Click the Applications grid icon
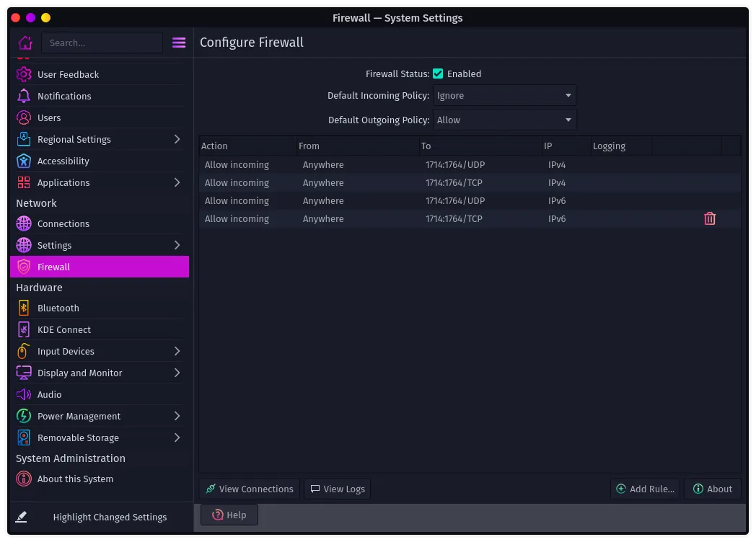756x542 pixels. pyautogui.click(x=24, y=182)
